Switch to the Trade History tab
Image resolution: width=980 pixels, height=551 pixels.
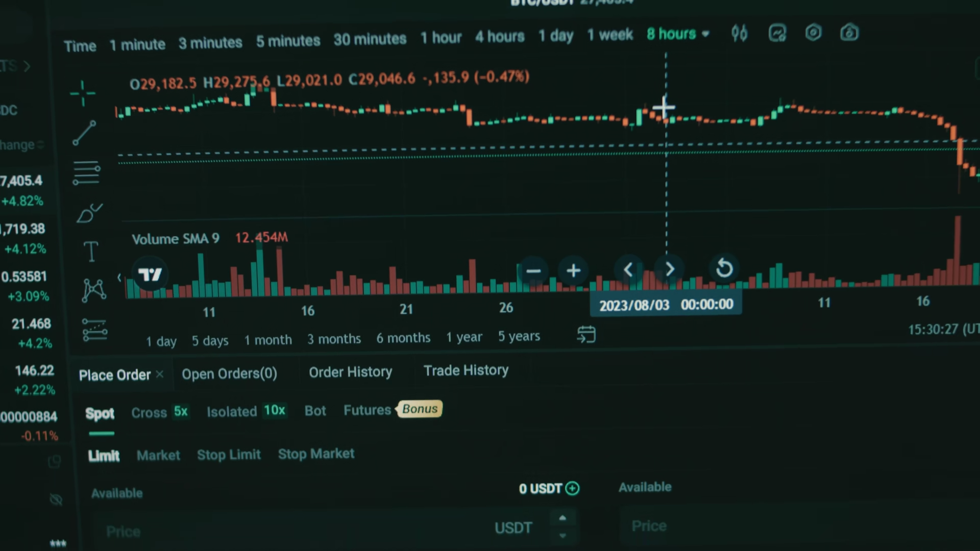465,370
